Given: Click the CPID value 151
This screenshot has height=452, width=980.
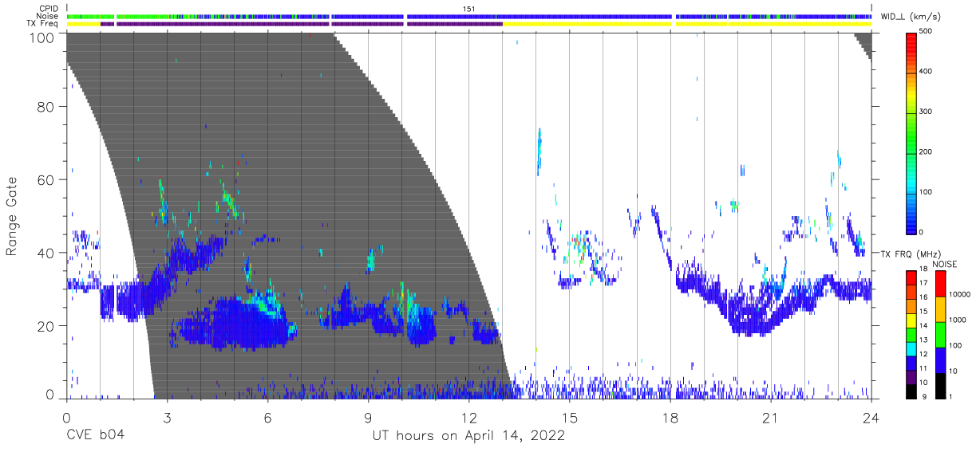Looking at the screenshot, I should pyautogui.click(x=468, y=9).
